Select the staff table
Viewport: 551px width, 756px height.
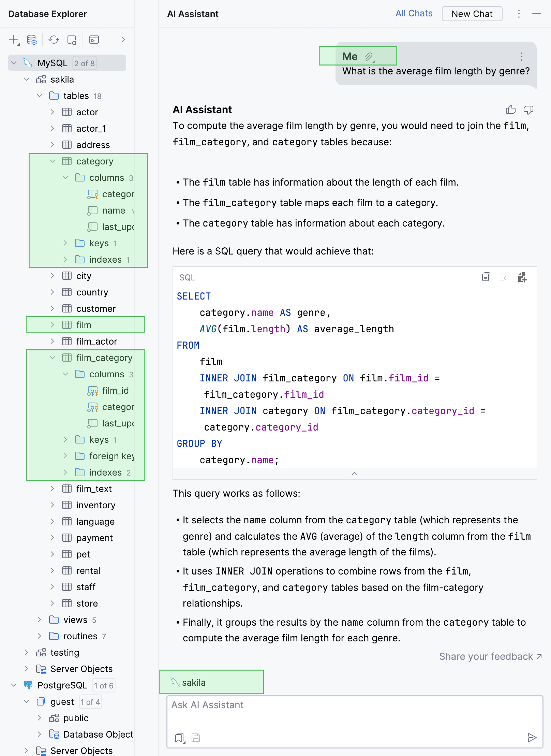(x=86, y=587)
